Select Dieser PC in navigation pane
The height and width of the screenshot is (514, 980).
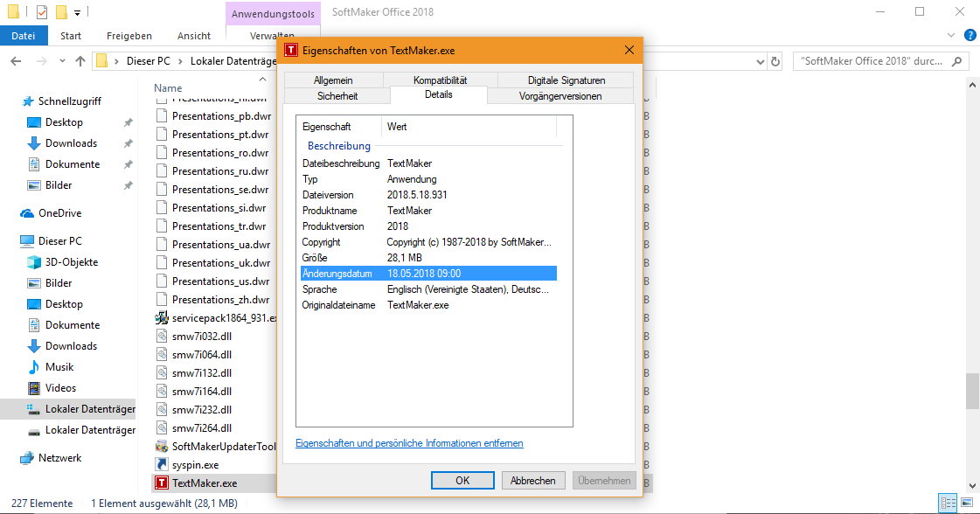(x=60, y=240)
